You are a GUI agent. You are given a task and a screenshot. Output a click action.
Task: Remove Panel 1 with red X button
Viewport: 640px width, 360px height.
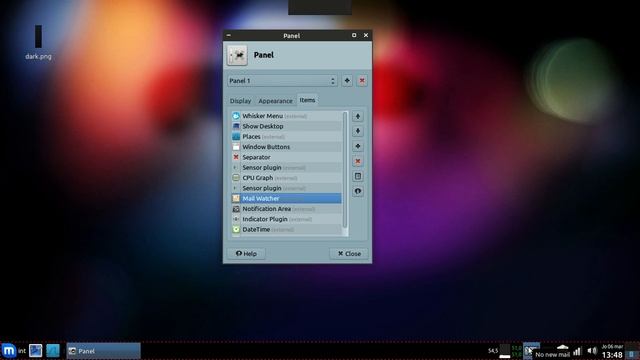coord(362,80)
